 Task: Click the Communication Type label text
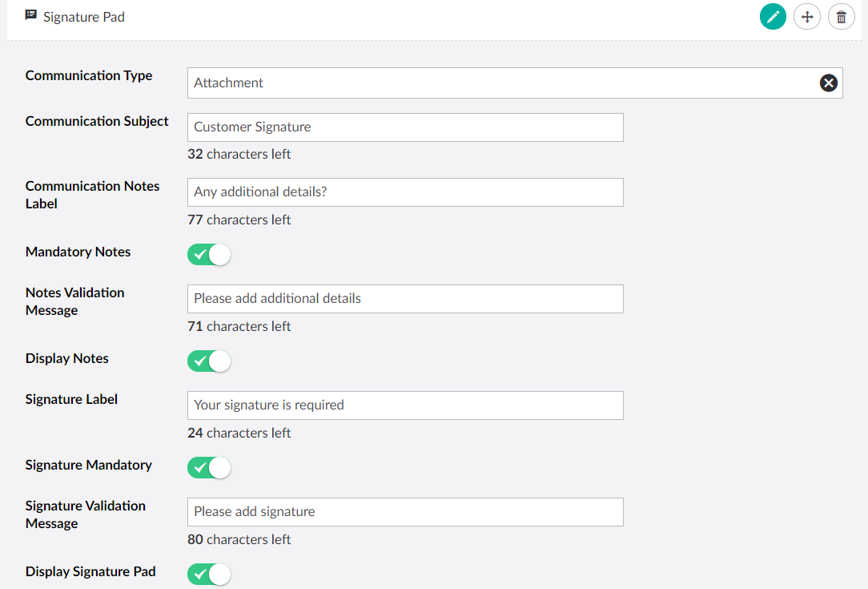89,75
